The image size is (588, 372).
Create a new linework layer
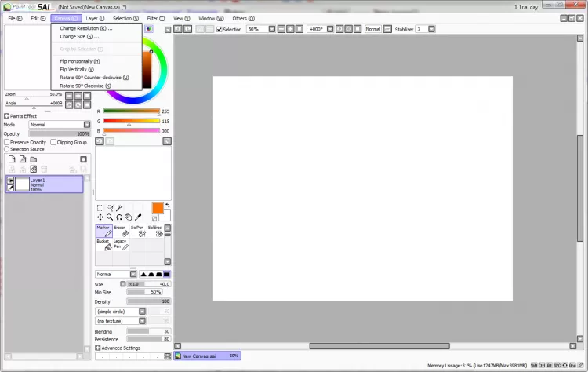tap(23, 159)
